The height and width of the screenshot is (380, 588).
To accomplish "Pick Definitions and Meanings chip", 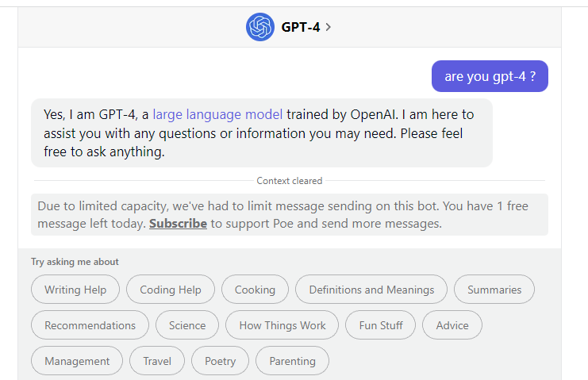I will click(371, 290).
